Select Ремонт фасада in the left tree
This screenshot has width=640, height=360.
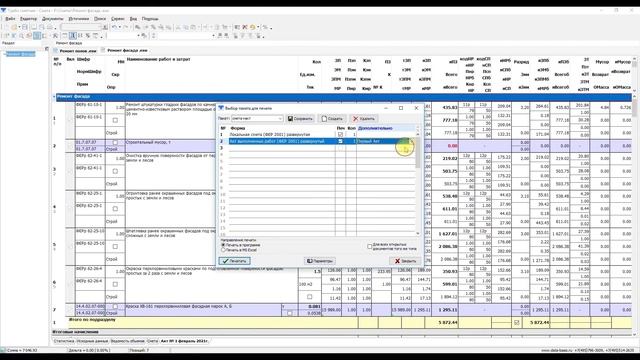coord(20,54)
